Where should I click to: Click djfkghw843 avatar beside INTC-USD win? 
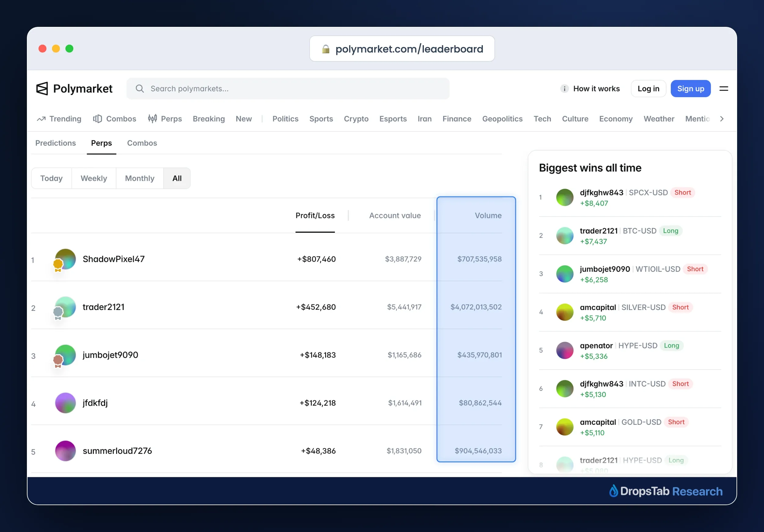[565, 389]
